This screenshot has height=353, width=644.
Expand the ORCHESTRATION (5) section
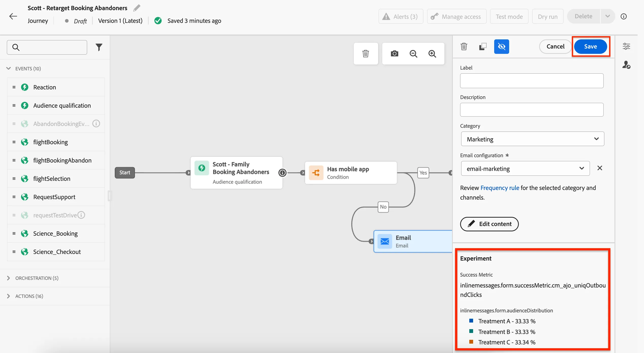coord(9,278)
